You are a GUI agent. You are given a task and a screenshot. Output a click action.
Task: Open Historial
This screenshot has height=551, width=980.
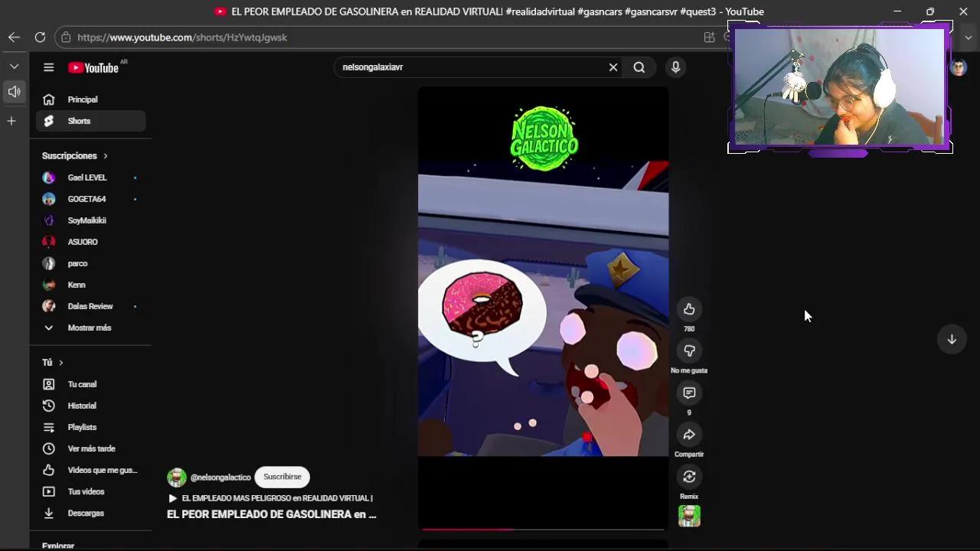[90, 406]
